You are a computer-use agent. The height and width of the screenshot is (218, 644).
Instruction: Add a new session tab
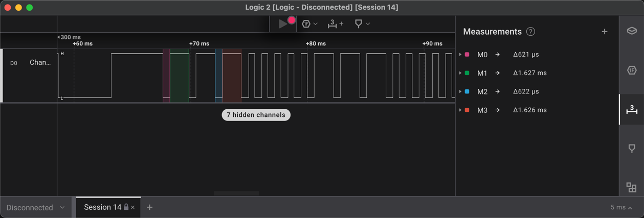click(x=149, y=207)
